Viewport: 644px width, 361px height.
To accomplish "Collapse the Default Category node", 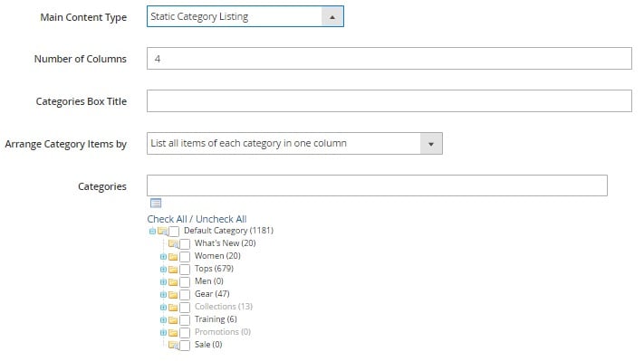I will [152, 232].
